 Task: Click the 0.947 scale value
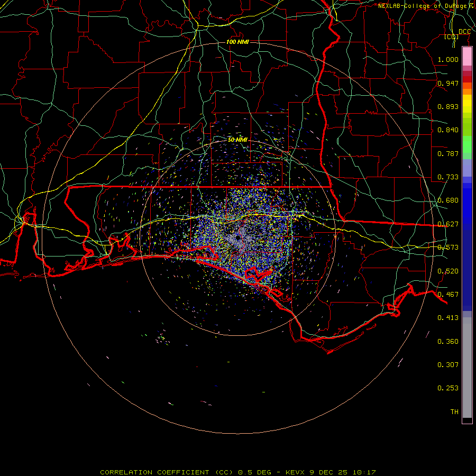pyautogui.click(x=448, y=83)
